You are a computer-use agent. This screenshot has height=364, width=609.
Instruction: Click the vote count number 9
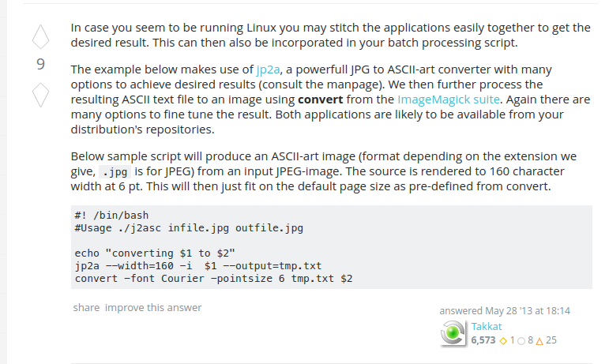coord(40,65)
